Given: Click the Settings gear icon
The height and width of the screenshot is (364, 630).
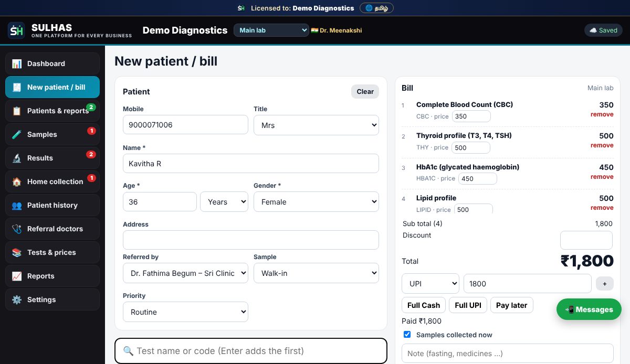Looking at the screenshot, I should click(17, 299).
